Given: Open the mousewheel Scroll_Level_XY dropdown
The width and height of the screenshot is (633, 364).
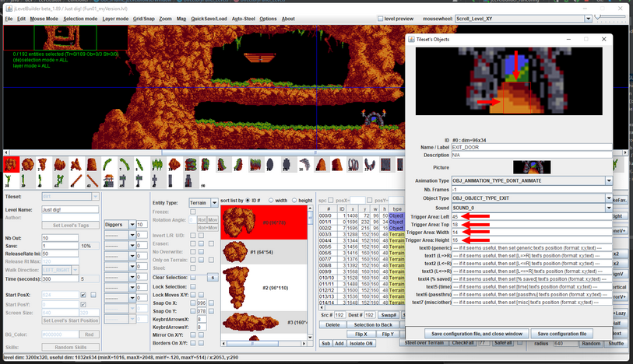Looking at the screenshot, I should pos(588,19).
